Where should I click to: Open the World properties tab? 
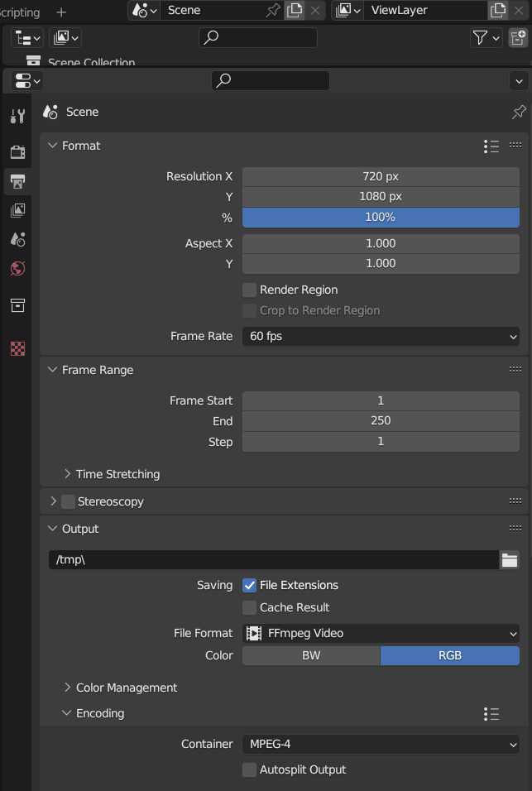pos(17,266)
